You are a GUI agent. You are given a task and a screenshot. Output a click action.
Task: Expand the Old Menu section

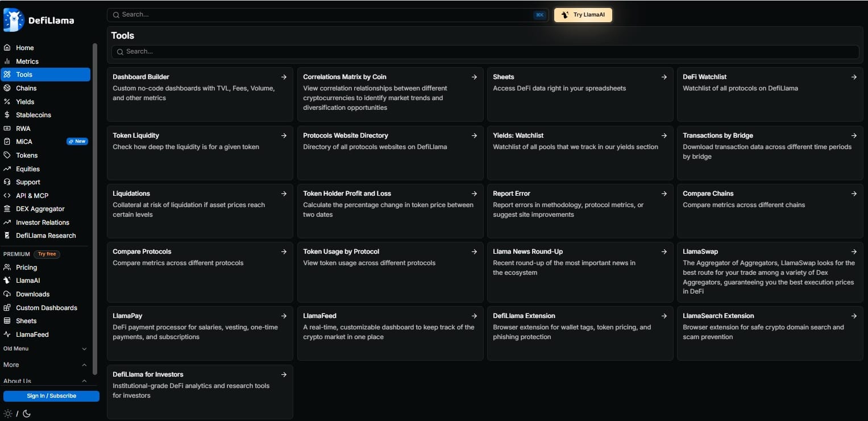click(x=45, y=349)
